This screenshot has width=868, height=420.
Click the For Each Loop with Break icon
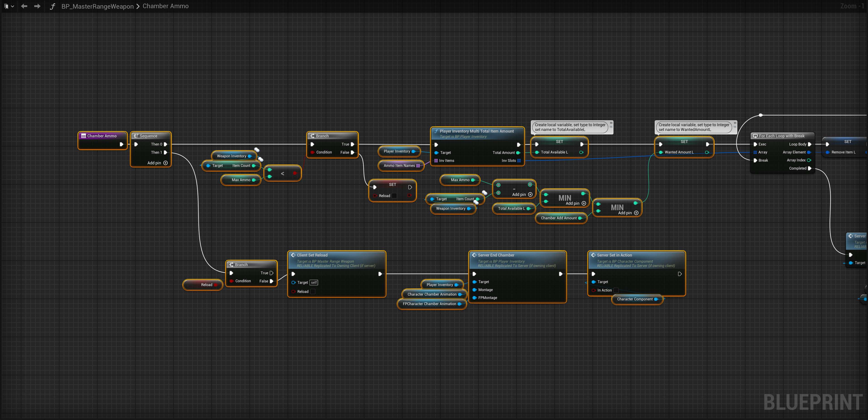click(x=755, y=136)
